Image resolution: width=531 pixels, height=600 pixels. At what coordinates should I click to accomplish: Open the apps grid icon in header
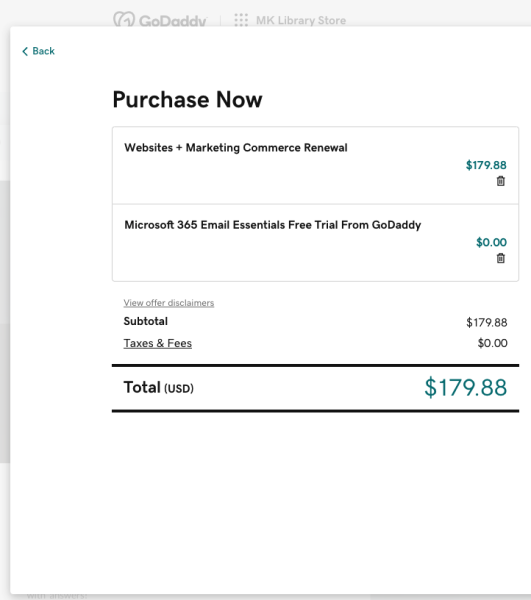click(x=241, y=20)
